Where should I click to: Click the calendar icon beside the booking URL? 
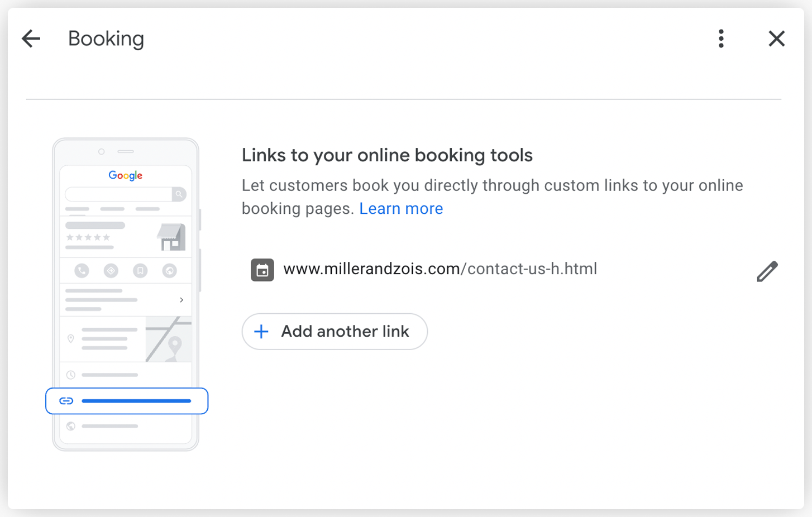click(262, 270)
